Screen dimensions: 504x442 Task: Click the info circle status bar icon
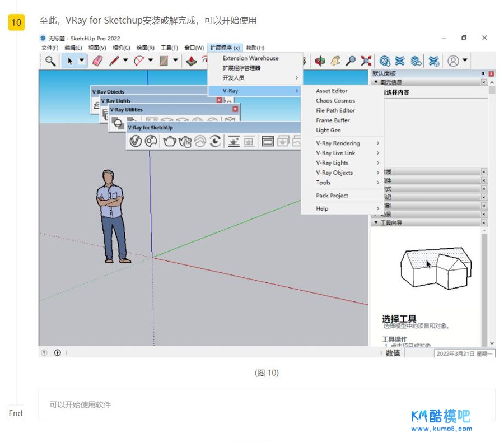pyautogui.click(x=58, y=352)
